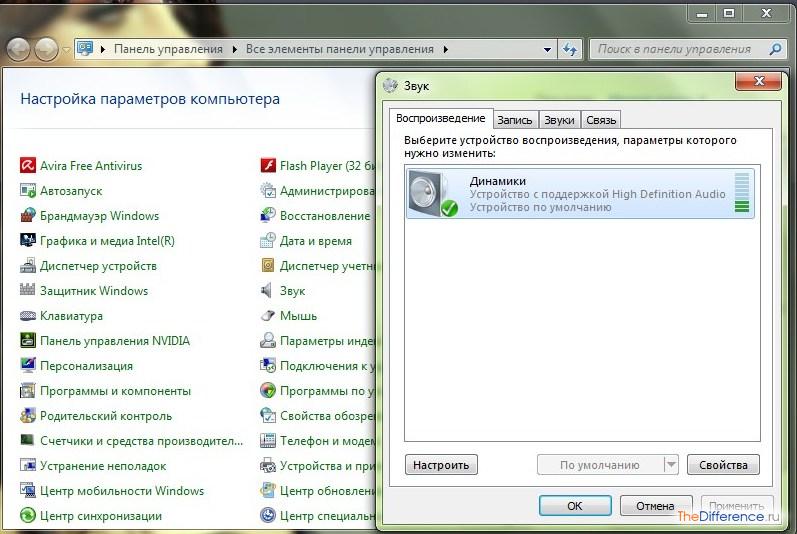The image size is (797, 534).
Task: Click Центр мобильности Windows icon
Action: pyautogui.click(x=27, y=490)
